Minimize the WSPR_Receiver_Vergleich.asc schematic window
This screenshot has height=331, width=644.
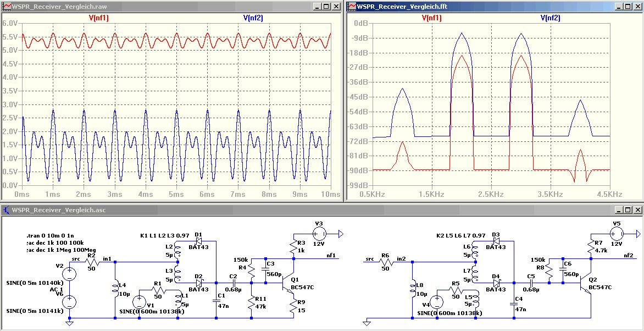point(617,210)
